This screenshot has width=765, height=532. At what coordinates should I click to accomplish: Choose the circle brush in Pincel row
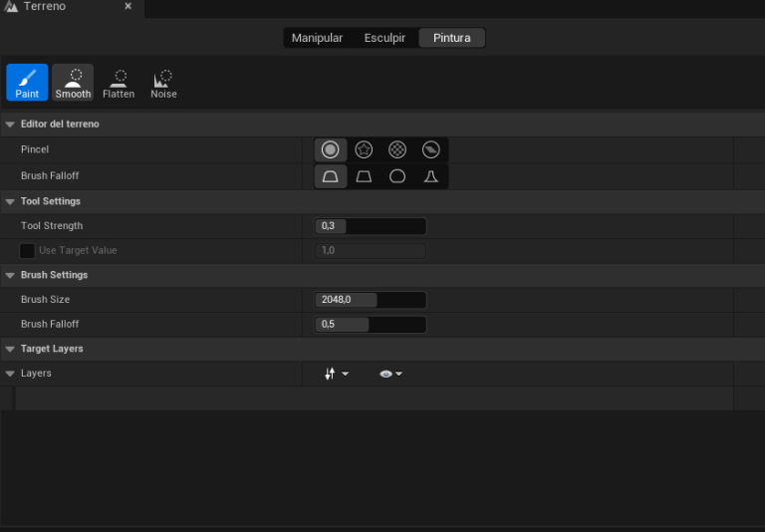pyautogui.click(x=331, y=149)
